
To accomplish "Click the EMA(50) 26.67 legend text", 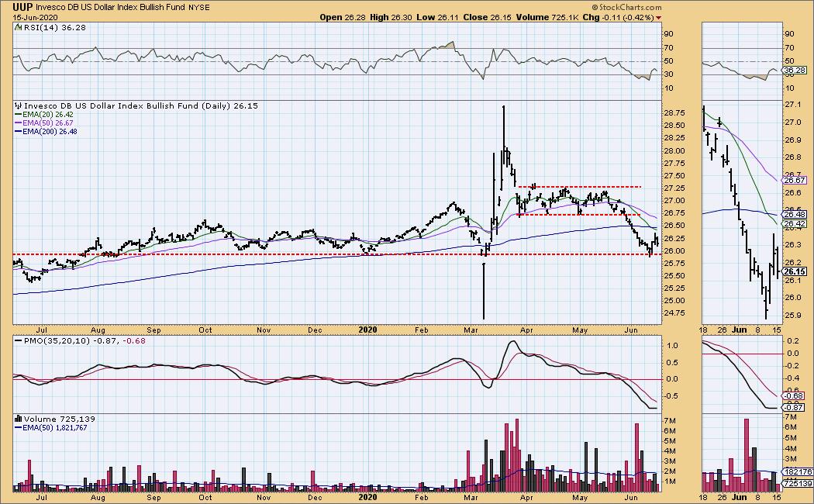I will tap(48, 123).
